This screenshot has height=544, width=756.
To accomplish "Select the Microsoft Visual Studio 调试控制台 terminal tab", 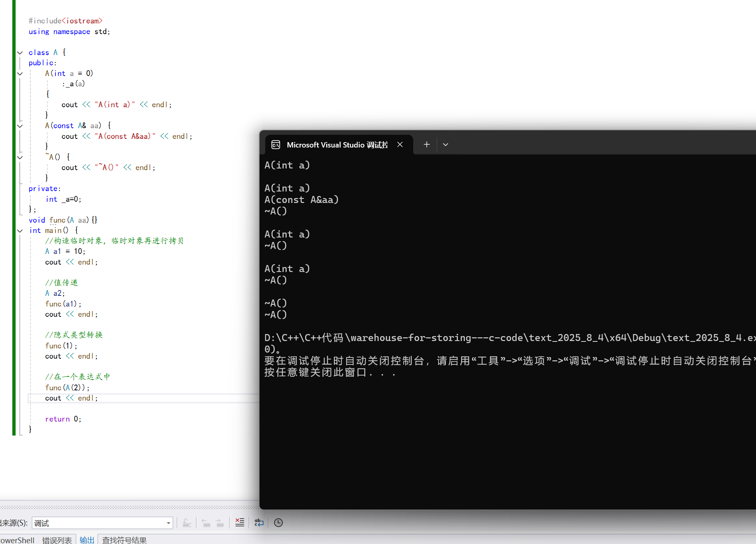I will pos(339,145).
